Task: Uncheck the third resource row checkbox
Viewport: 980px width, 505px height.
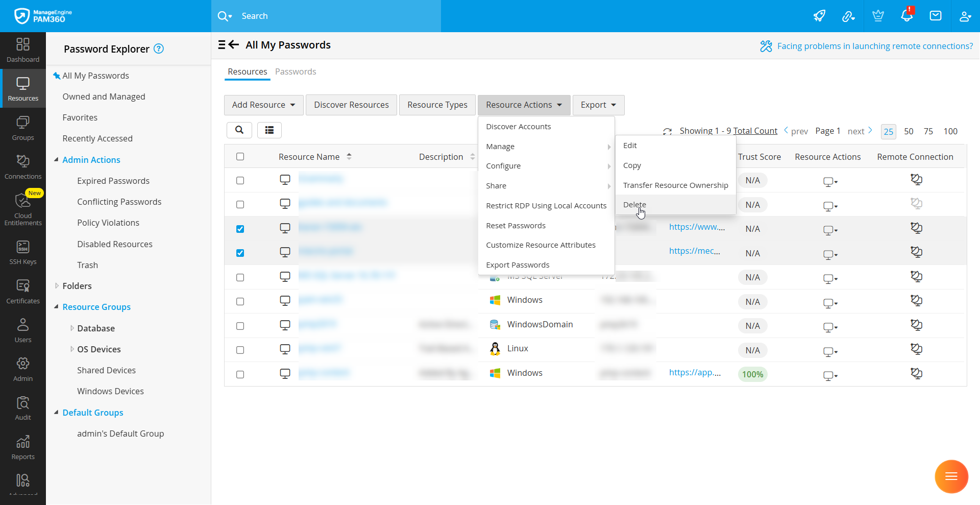Action: click(240, 229)
